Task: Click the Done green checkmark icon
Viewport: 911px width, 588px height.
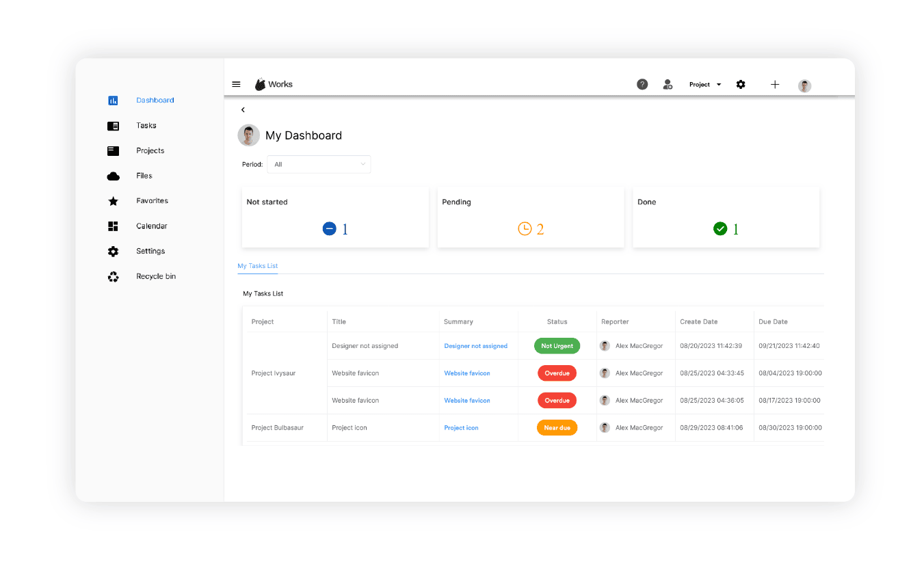Action: click(x=720, y=229)
